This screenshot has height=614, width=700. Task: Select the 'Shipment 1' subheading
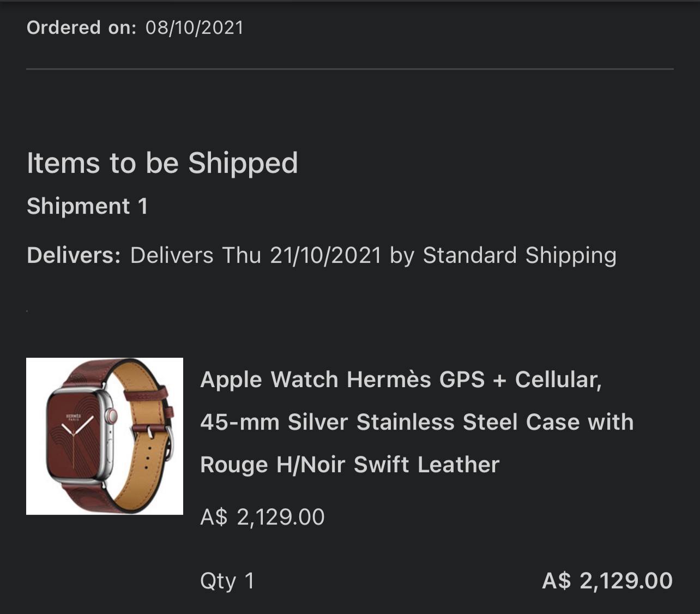point(87,206)
